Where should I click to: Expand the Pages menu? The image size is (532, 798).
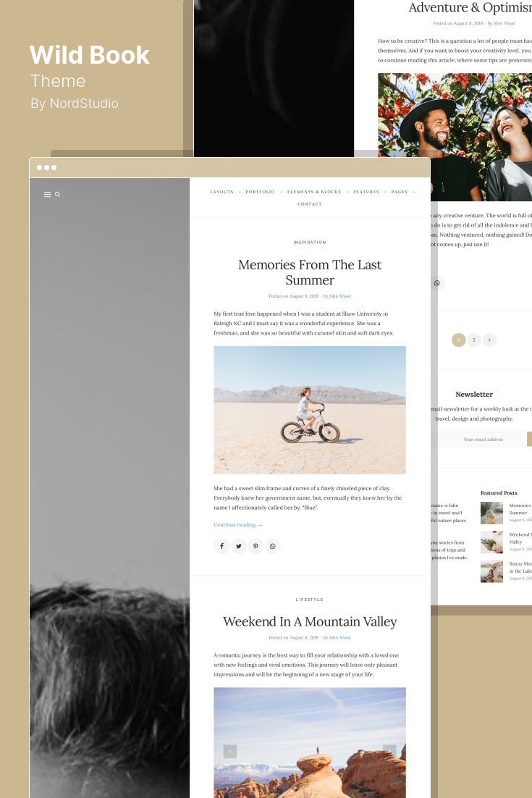point(400,192)
